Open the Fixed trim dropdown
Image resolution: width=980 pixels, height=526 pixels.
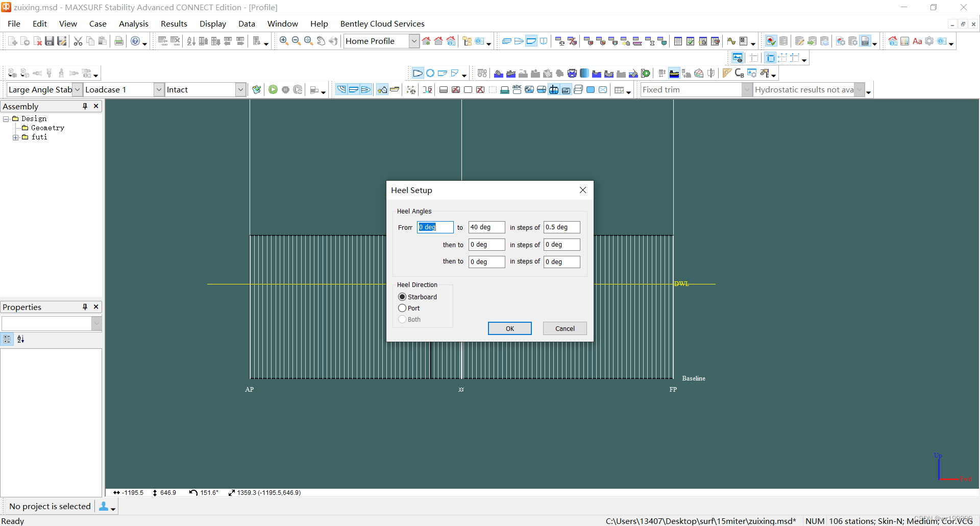tap(747, 90)
